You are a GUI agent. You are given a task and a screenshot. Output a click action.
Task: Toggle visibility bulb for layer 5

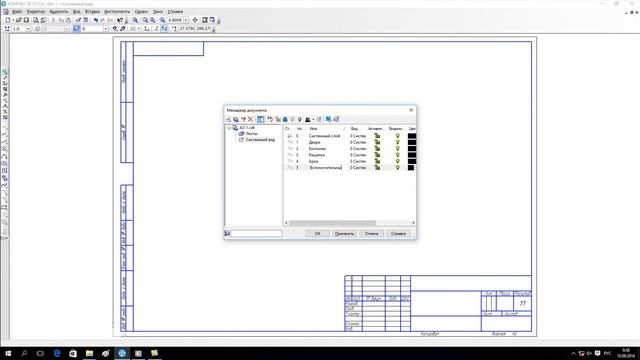[398, 167]
